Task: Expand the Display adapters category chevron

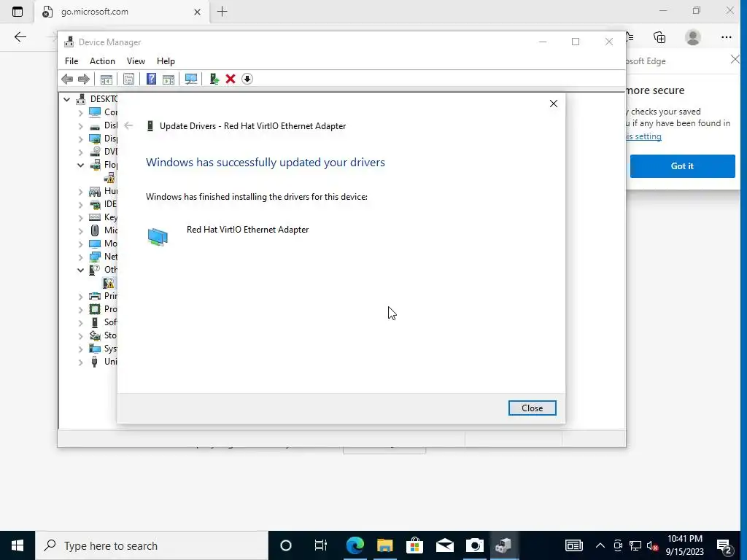Action: (80, 139)
